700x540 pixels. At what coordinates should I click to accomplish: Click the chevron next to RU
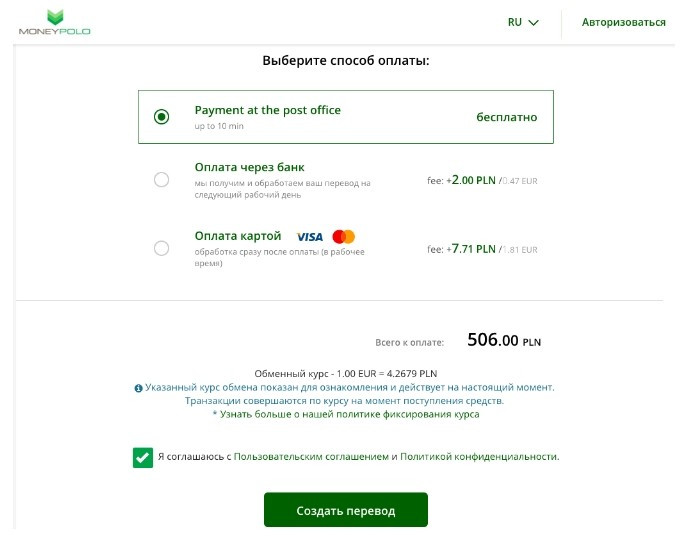[533, 23]
